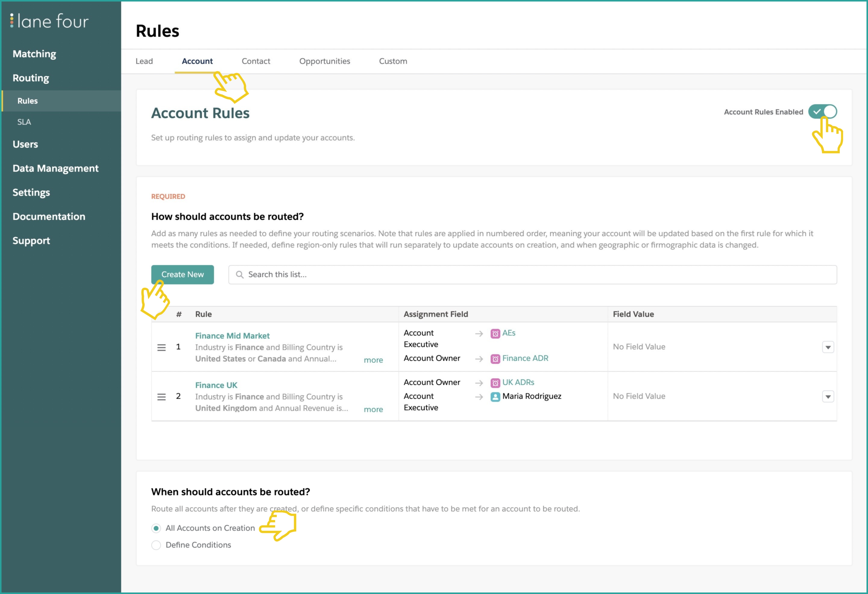
Task: Click the lane four logo
Action: click(49, 21)
